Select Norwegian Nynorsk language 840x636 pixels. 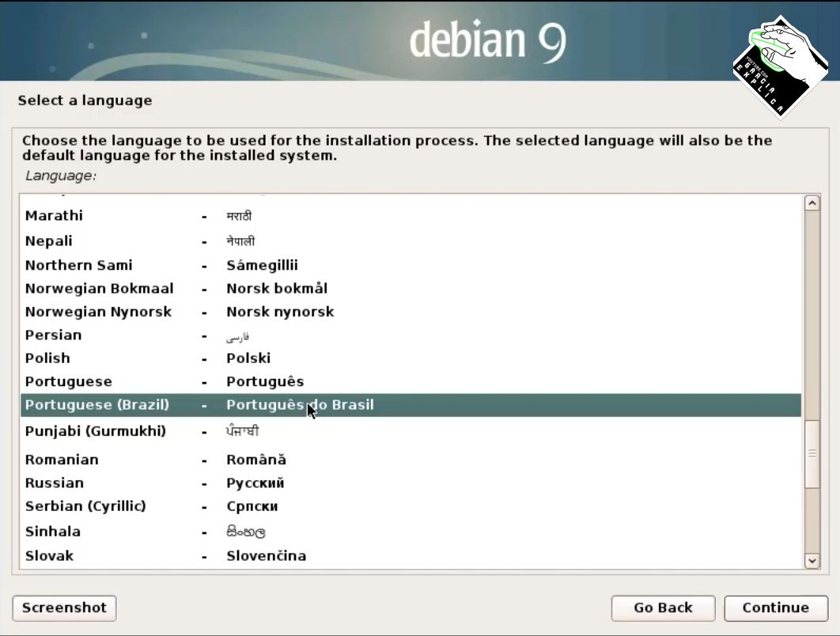tap(411, 312)
